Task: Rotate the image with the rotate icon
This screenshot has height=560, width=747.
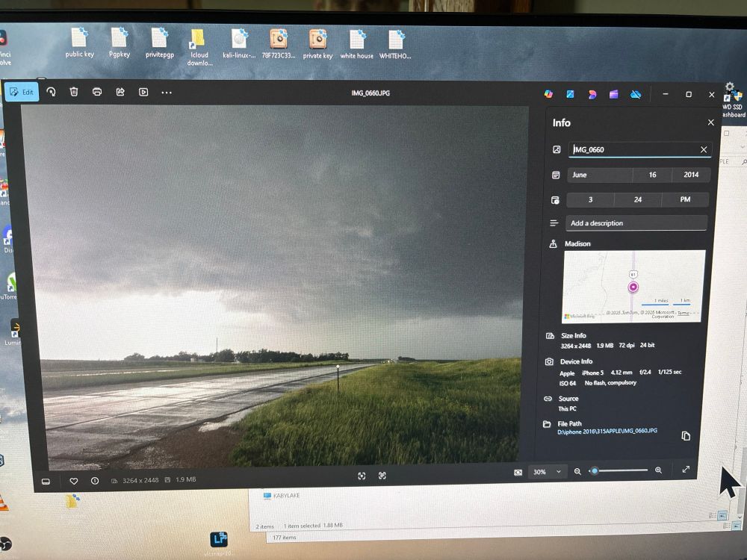Action: pyautogui.click(x=51, y=92)
